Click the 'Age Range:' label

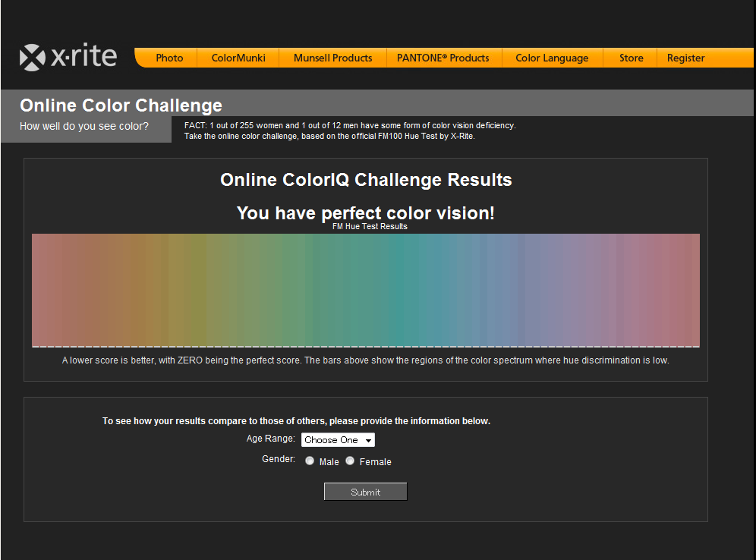click(x=270, y=439)
